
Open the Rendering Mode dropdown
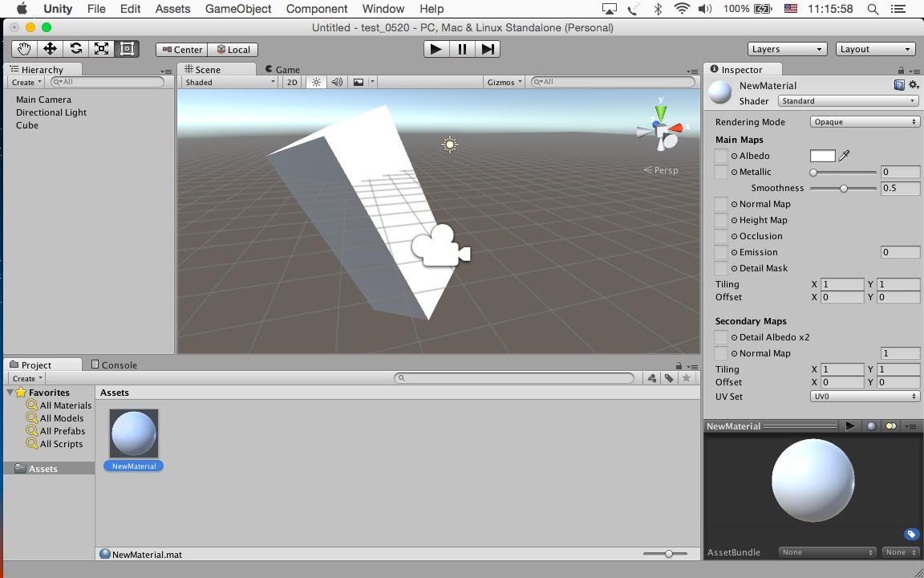864,122
